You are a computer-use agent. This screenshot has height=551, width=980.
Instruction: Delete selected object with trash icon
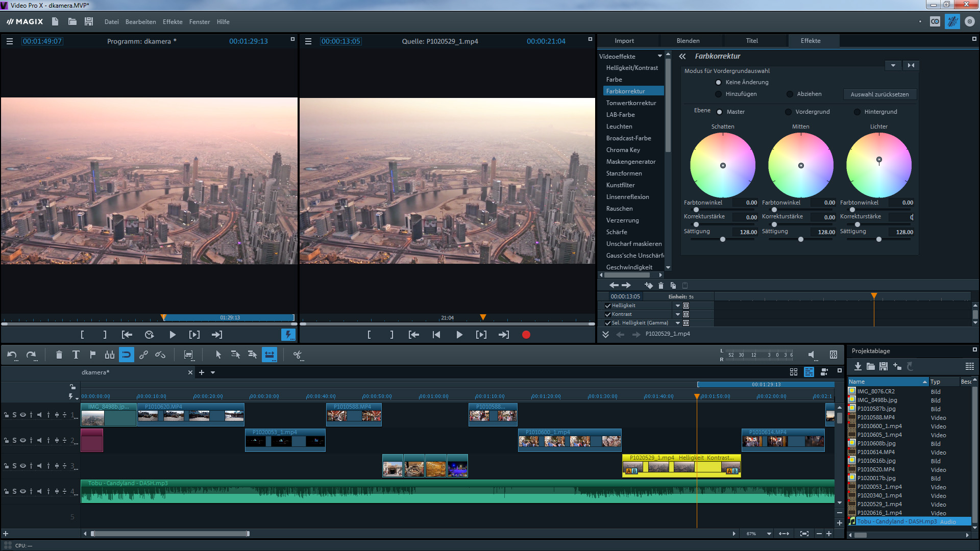click(59, 355)
